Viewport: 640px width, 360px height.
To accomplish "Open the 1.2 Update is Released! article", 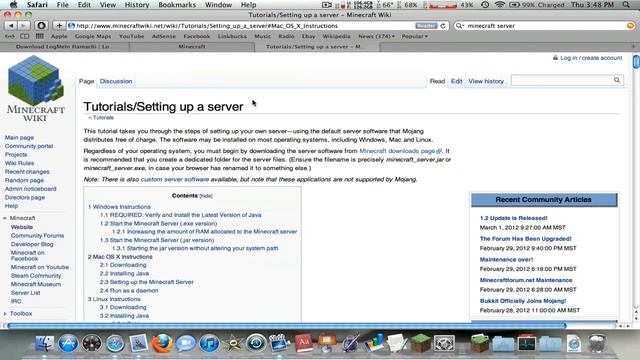I will click(x=513, y=218).
